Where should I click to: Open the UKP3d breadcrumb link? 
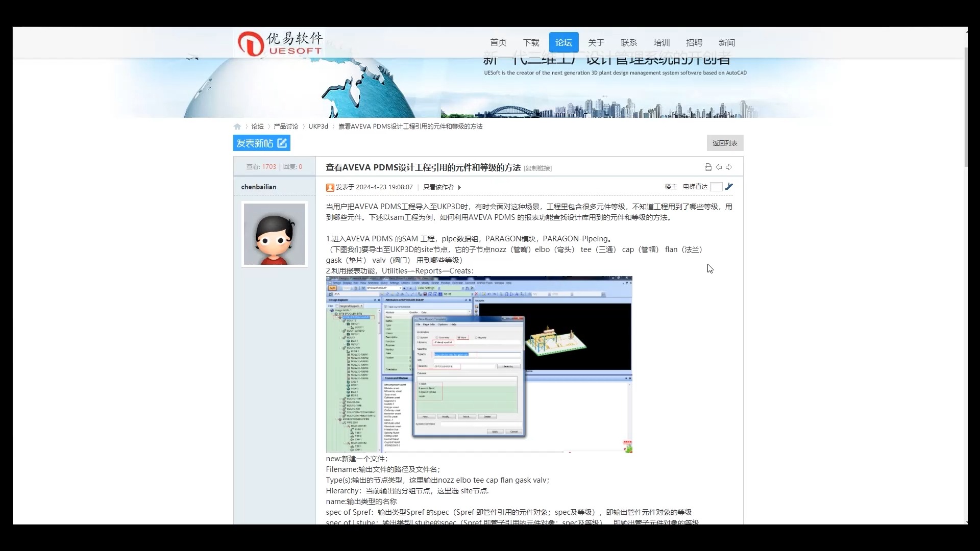coord(318,126)
